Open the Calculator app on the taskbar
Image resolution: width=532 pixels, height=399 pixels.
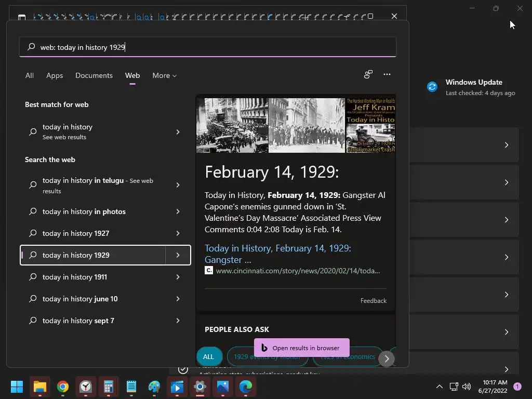109,387
